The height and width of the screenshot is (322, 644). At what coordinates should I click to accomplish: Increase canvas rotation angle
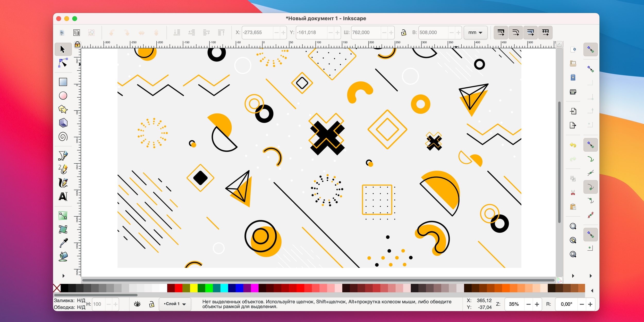[590, 304]
